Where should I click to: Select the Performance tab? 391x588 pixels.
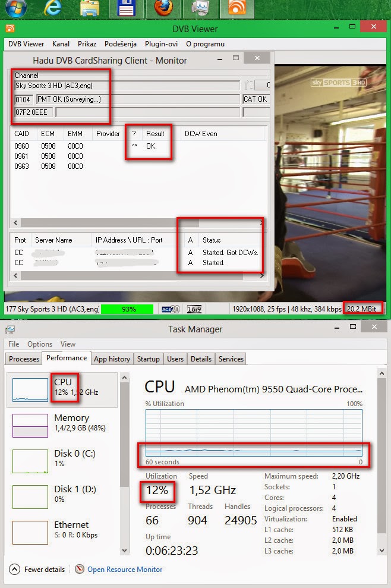(67, 358)
